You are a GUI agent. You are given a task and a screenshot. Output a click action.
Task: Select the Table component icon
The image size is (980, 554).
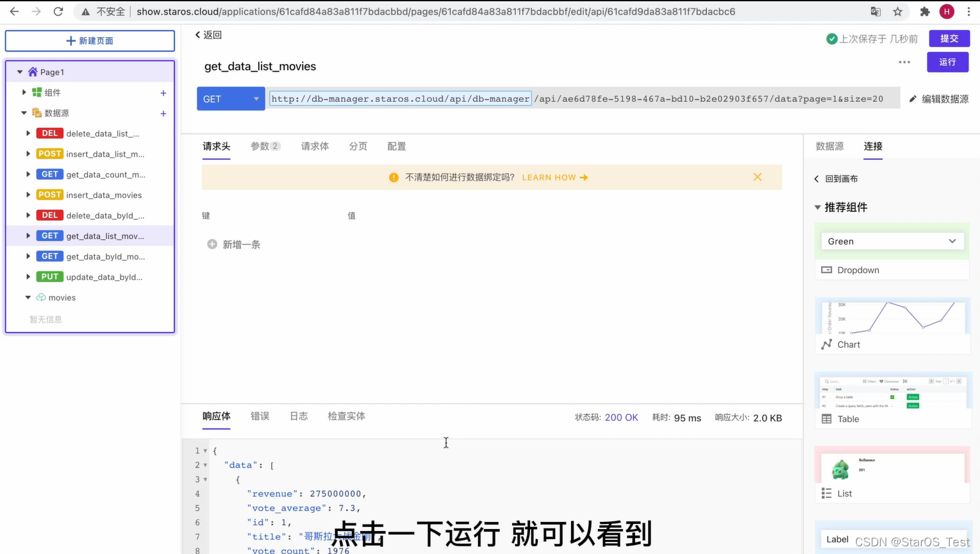coord(827,419)
